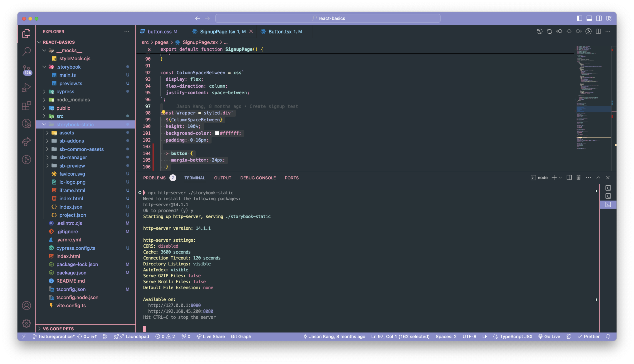The image size is (634, 364).
Task: Open notifications bell in status bar
Action: pyautogui.click(x=608, y=337)
